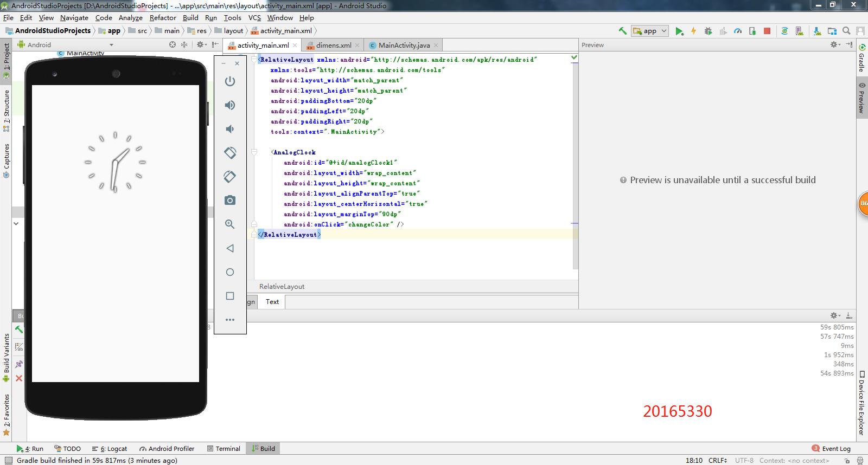Apply changes with lightning bolt icon
Screen dimensions: 868x465
pos(693,31)
